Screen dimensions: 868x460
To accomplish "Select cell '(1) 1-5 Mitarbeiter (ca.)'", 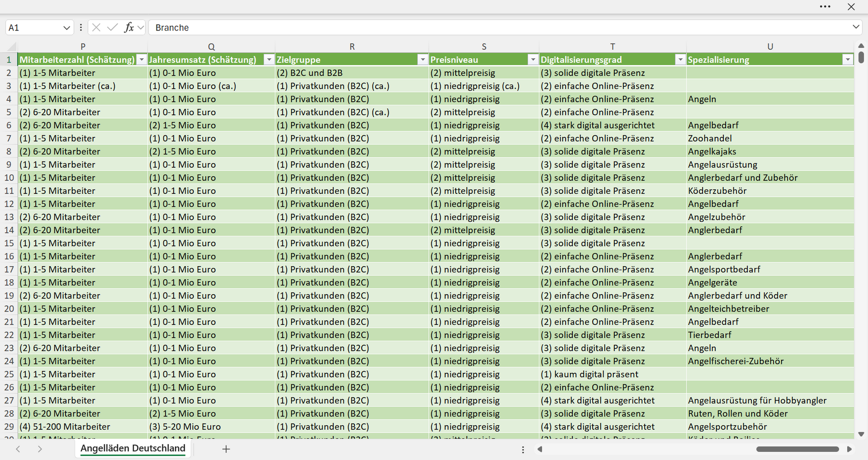I will (83, 86).
